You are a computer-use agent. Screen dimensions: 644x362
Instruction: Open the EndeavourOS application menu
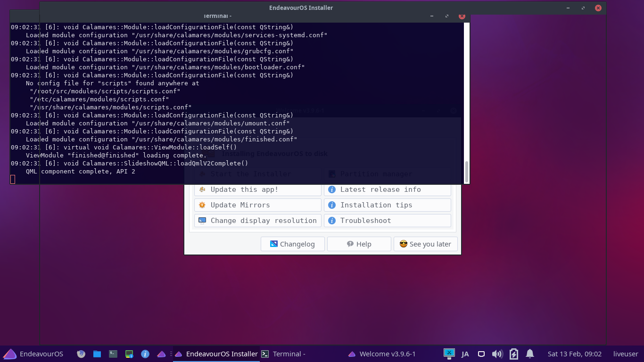coord(33,354)
